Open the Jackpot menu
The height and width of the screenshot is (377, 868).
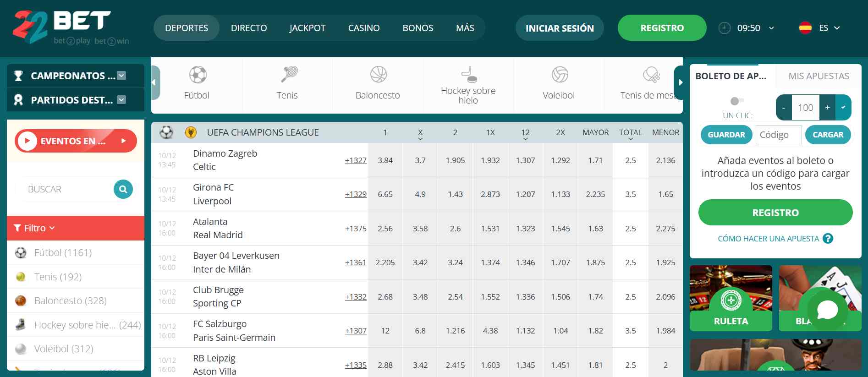[307, 28]
